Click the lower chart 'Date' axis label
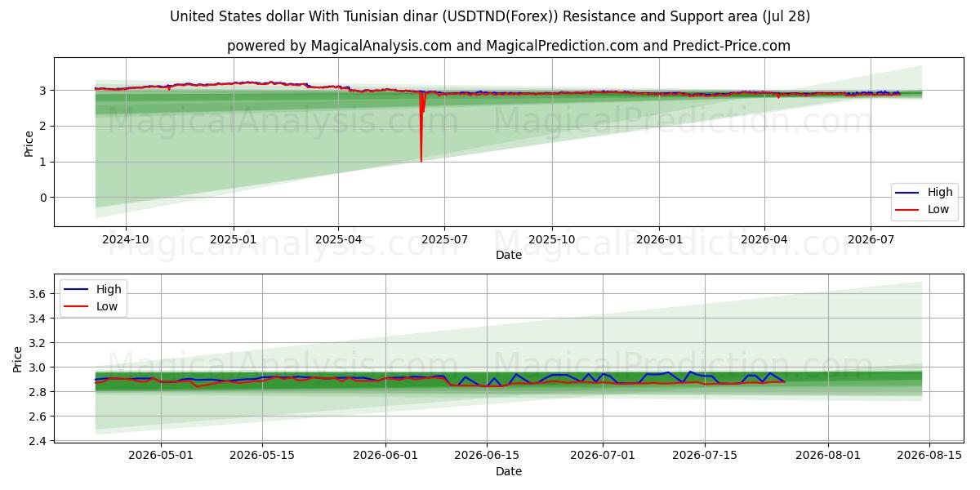 click(x=509, y=471)
